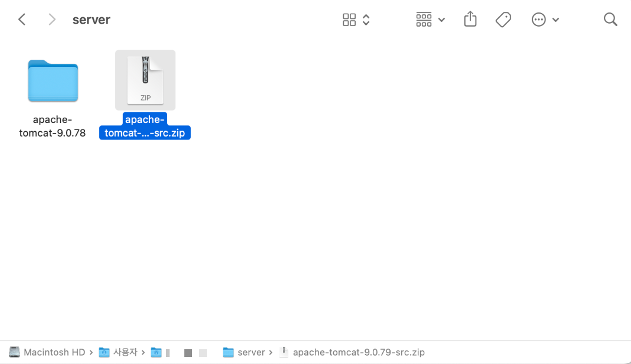The image size is (631, 364).
Task: Click the apache-tomcat-...-src.zip file label
Action: 145,126
